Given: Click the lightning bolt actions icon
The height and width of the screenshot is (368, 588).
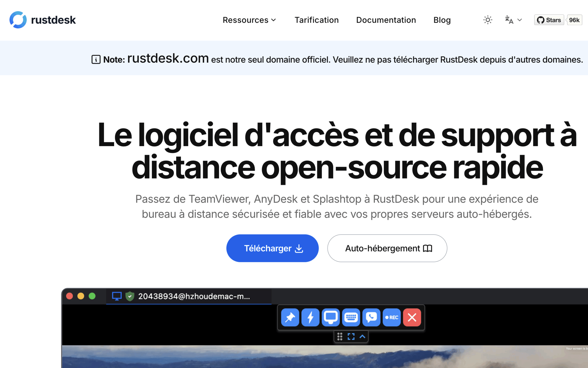Looking at the screenshot, I should point(310,317).
